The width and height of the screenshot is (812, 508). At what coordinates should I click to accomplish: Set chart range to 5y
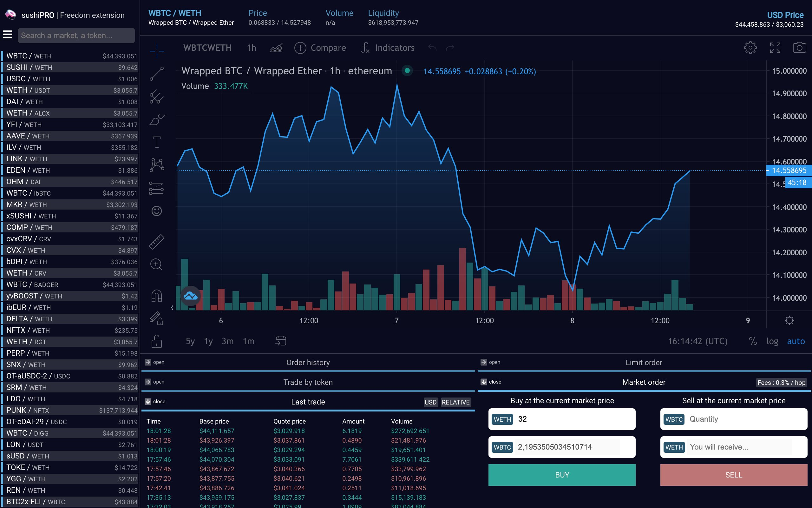click(190, 341)
